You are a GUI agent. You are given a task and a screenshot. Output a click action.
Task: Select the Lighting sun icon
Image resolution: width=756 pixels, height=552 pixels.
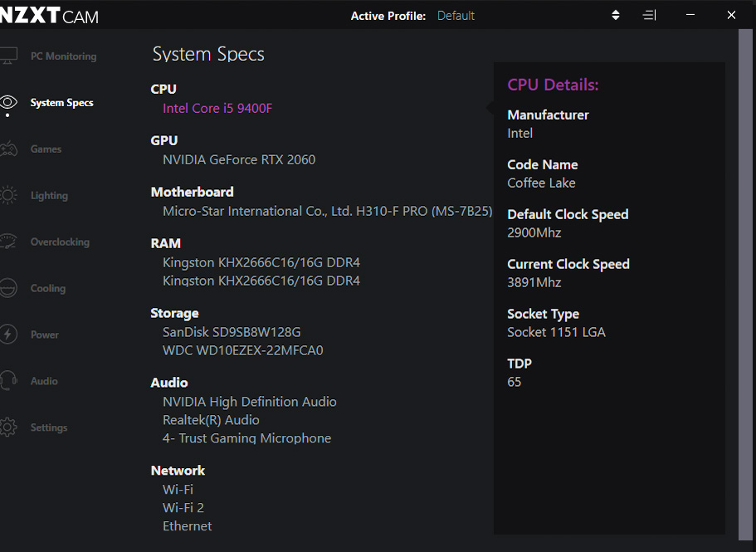point(8,195)
